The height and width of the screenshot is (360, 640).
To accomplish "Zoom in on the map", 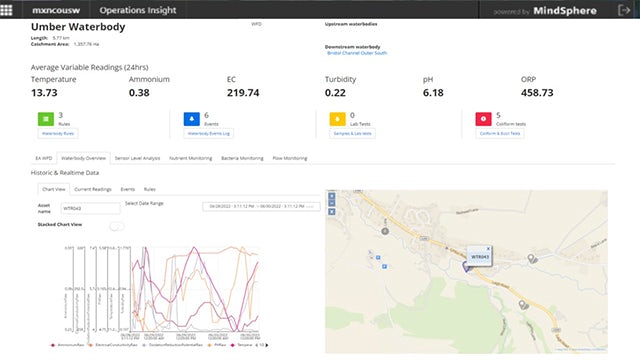I will tap(332, 196).
